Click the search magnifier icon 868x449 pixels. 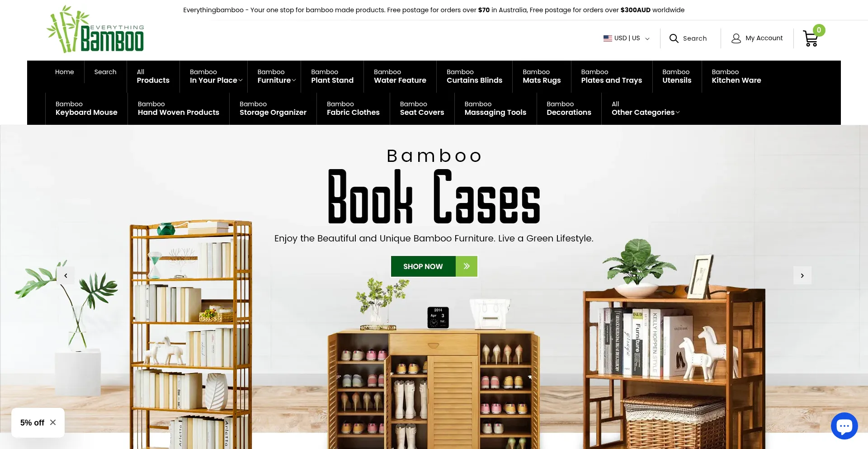(674, 38)
